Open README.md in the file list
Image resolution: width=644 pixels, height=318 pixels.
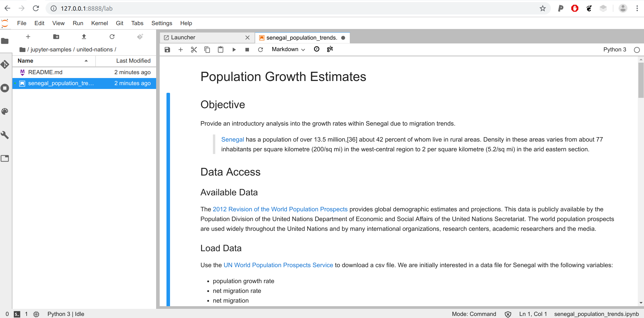click(84, 72)
